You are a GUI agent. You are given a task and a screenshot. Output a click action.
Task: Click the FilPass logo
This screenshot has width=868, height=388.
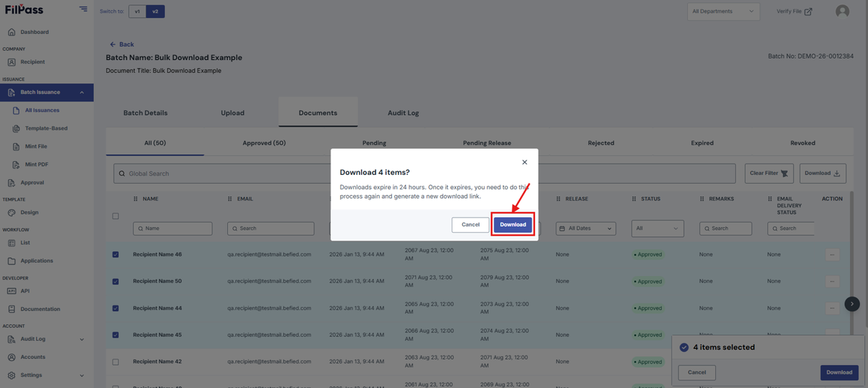tap(25, 9)
